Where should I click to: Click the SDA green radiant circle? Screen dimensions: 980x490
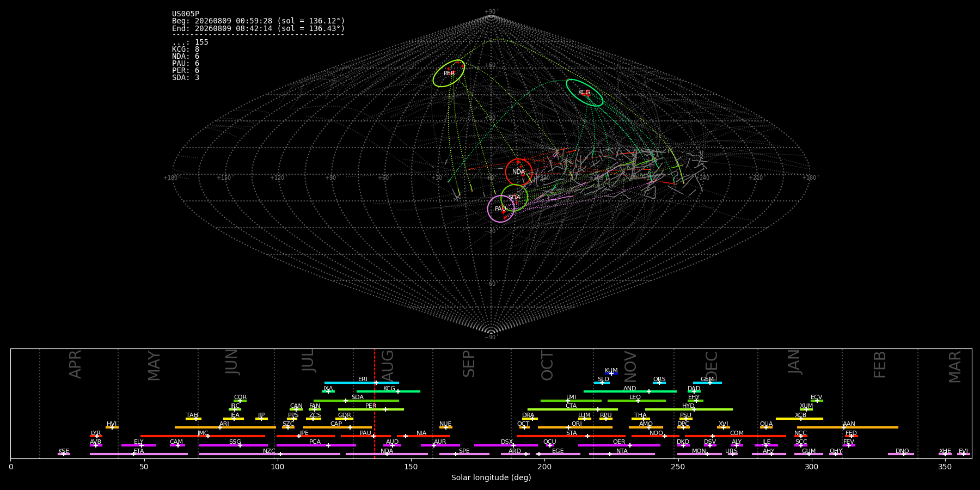click(x=514, y=198)
